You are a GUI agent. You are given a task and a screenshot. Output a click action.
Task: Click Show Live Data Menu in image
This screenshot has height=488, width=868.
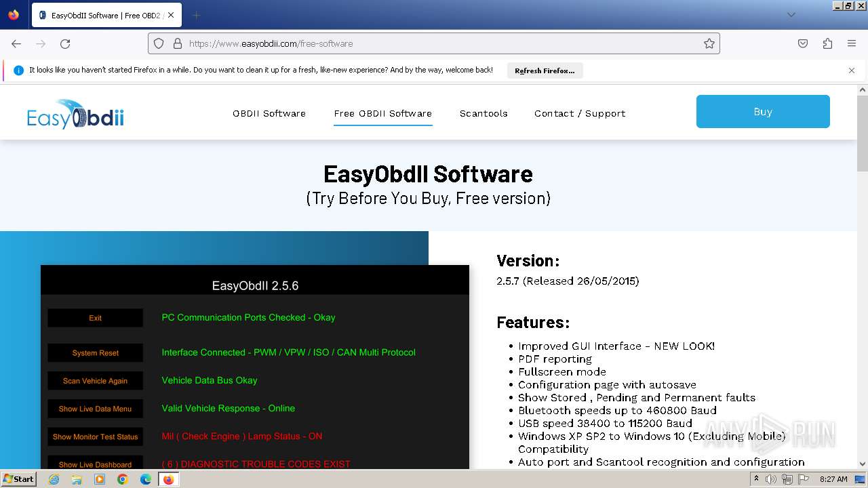tap(95, 409)
